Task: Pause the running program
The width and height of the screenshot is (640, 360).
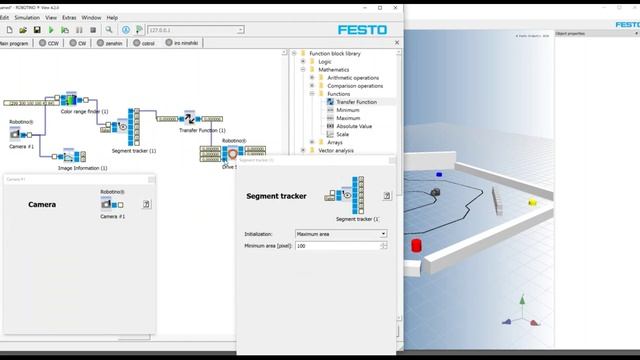Action: pos(79,30)
